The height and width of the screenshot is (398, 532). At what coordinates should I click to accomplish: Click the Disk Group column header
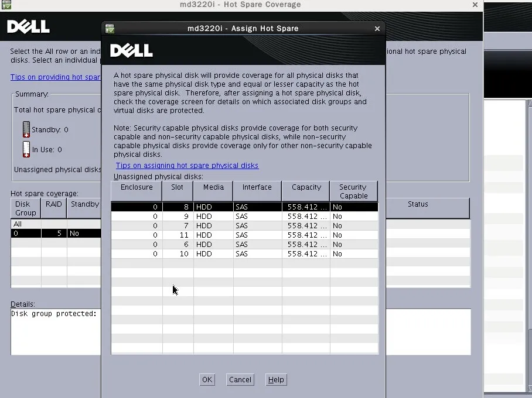(26, 208)
